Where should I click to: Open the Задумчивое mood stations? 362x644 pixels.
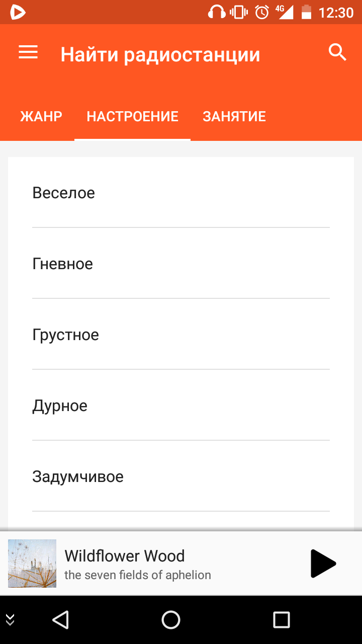(181, 476)
